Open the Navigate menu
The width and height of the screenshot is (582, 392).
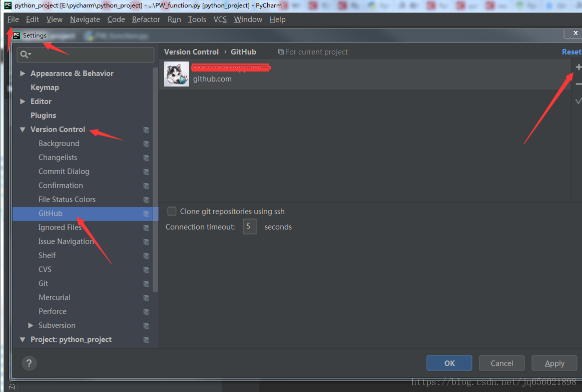(x=85, y=19)
